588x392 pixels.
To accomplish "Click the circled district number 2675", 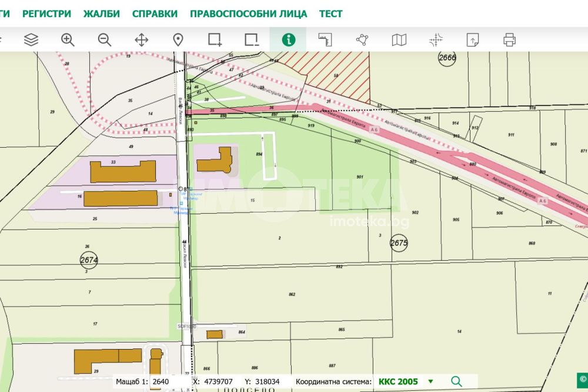I will [399, 242].
